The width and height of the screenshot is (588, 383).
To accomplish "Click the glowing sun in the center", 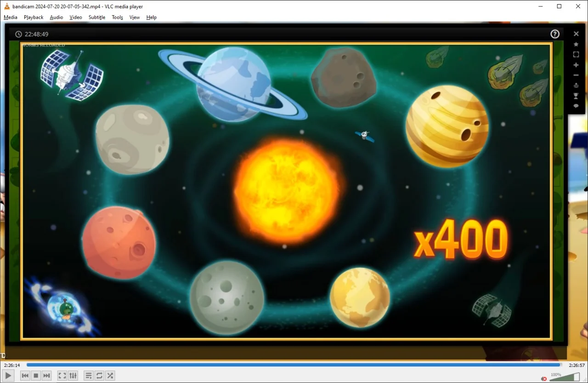I will click(x=288, y=191).
